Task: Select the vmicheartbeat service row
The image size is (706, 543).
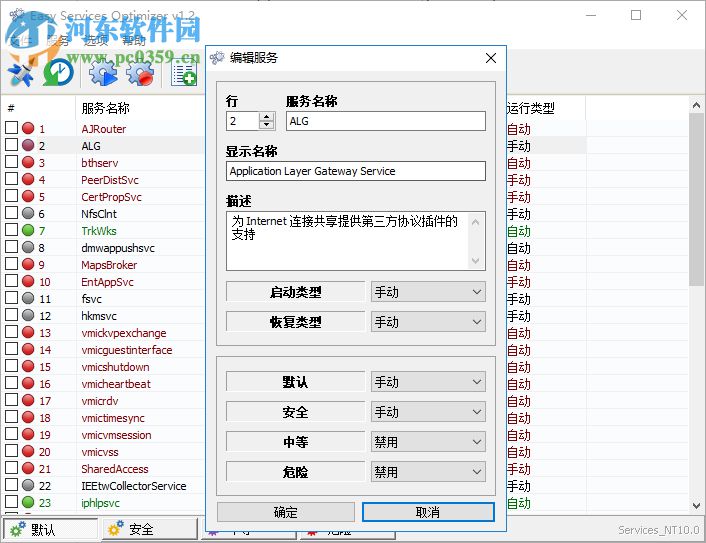Action: point(116,384)
